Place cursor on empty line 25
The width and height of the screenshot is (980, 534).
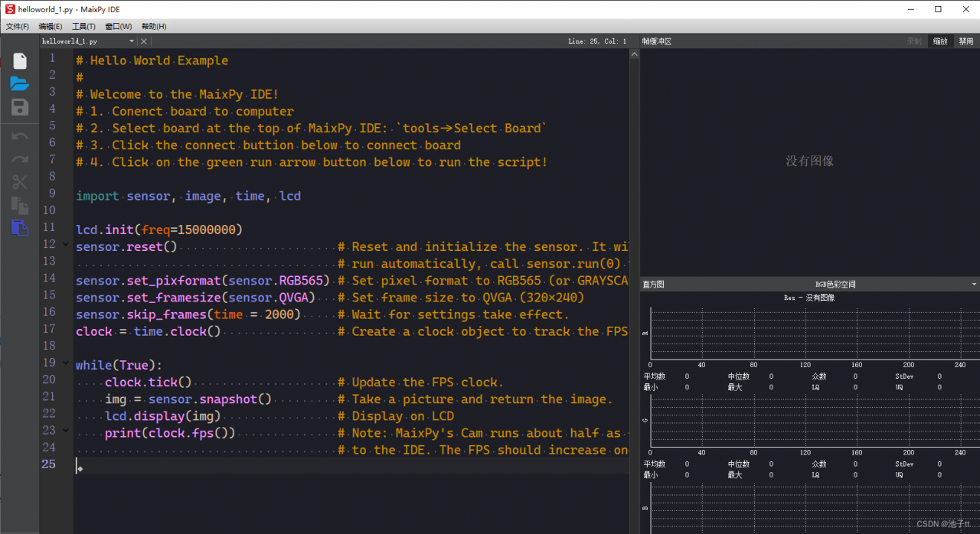(x=352, y=465)
